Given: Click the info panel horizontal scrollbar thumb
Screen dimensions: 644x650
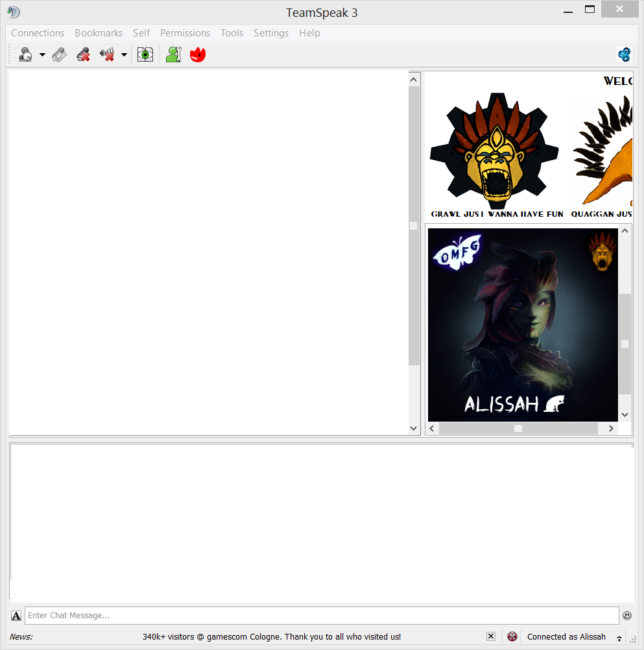Looking at the screenshot, I should [x=518, y=428].
